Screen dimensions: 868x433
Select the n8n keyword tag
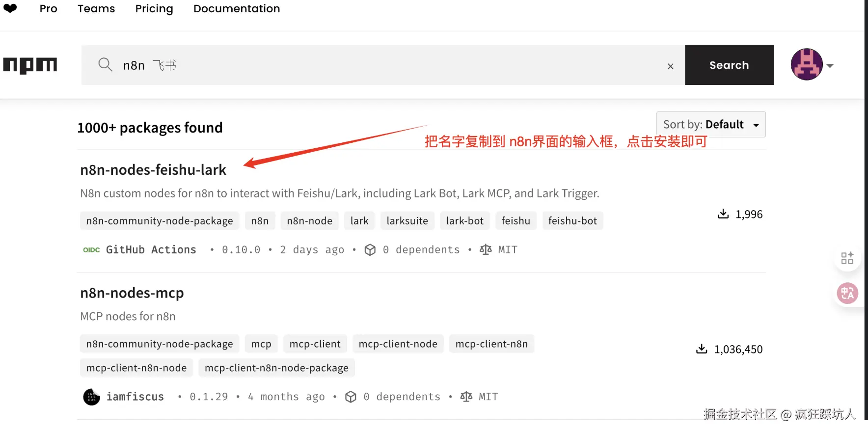260,221
